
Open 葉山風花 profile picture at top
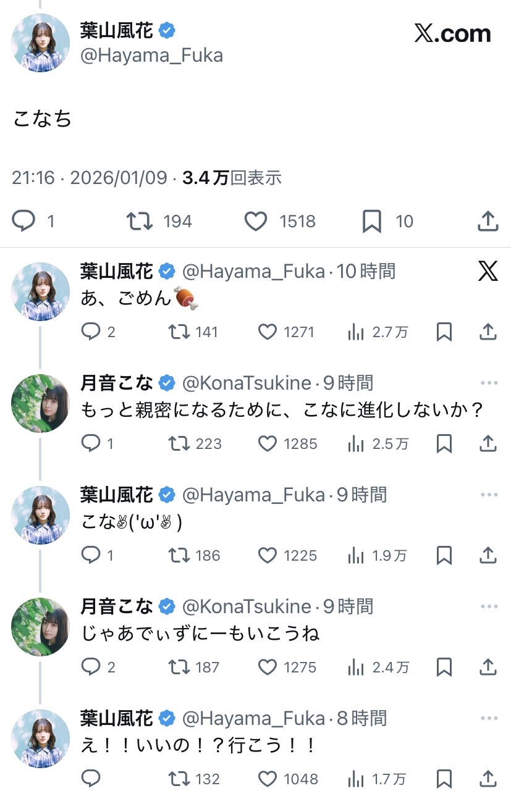click(x=40, y=42)
